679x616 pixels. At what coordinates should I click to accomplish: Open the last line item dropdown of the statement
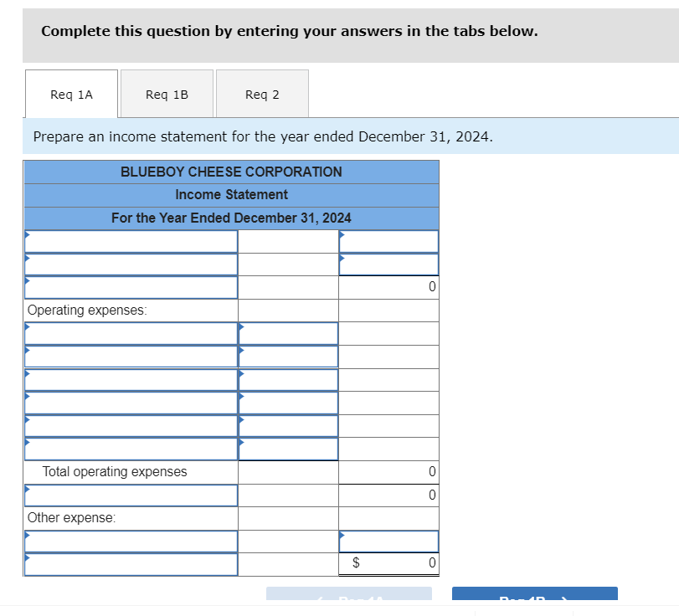131,562
